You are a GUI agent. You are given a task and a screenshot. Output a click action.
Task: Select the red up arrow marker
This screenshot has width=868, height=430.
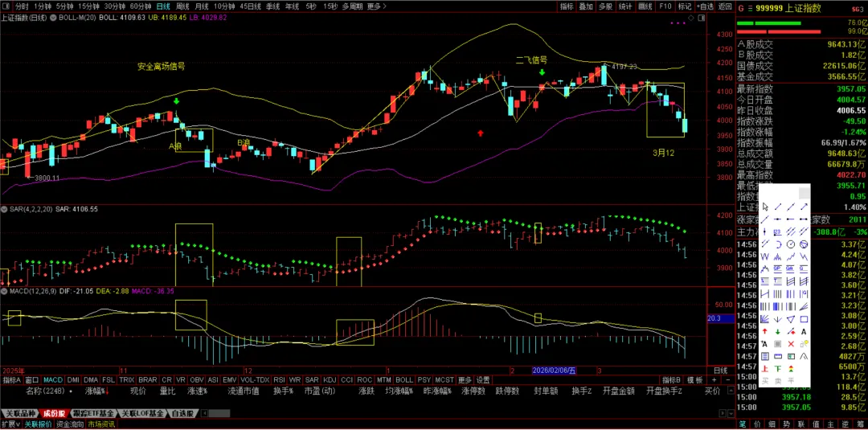click(x=765, y=331)
